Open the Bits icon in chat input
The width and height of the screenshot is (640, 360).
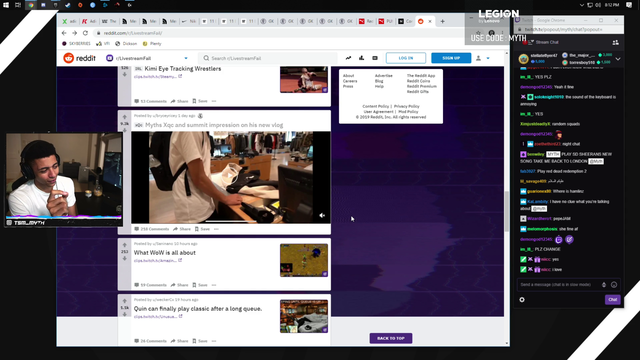click(x=604, y=284)
